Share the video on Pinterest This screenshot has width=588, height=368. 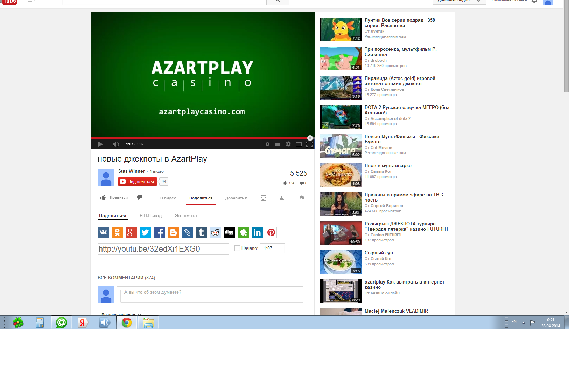pos(271,232)
